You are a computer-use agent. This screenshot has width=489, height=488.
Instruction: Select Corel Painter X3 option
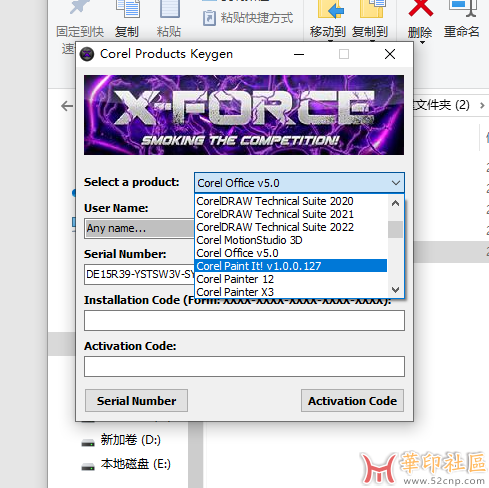tap(291, 292)
